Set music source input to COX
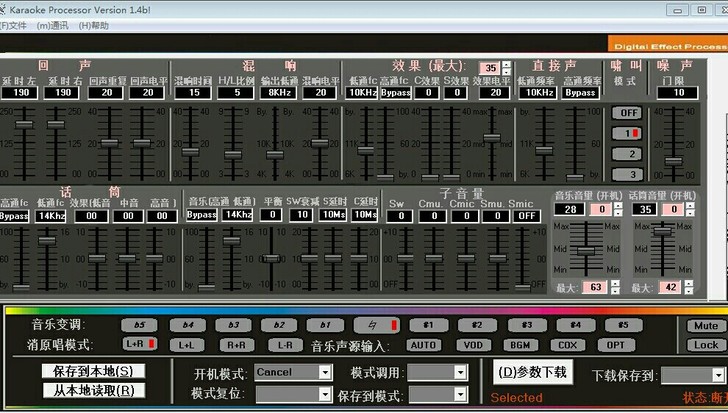 pos(567,345)
